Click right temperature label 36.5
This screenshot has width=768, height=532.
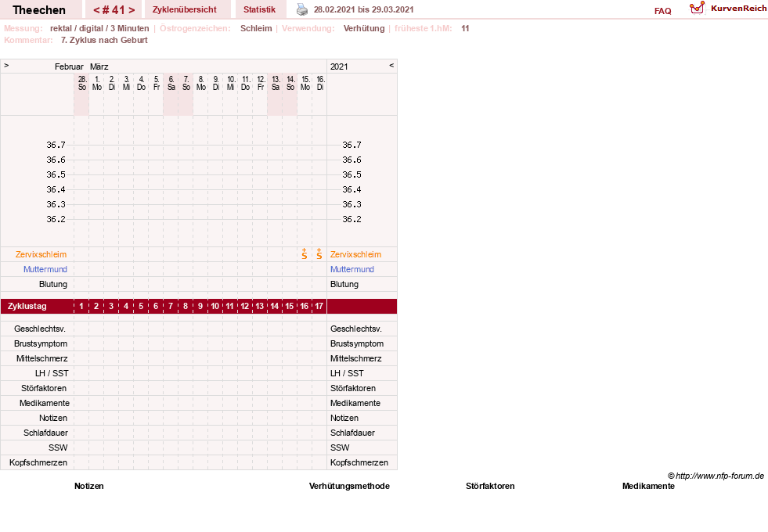(x=352, y=174)
